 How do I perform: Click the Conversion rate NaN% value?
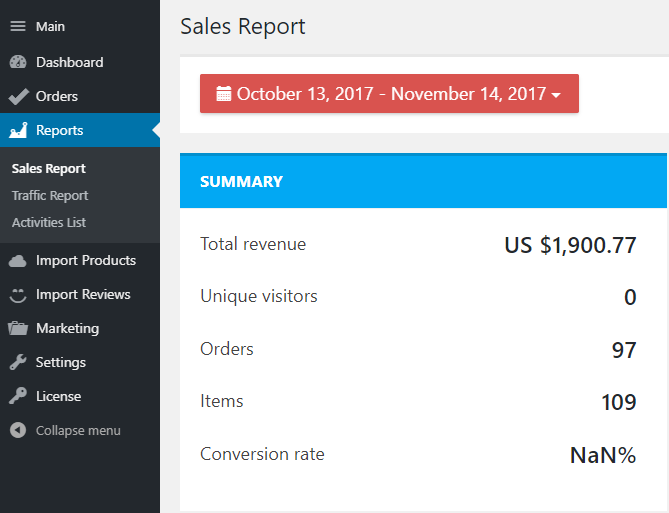pos(603,455)
